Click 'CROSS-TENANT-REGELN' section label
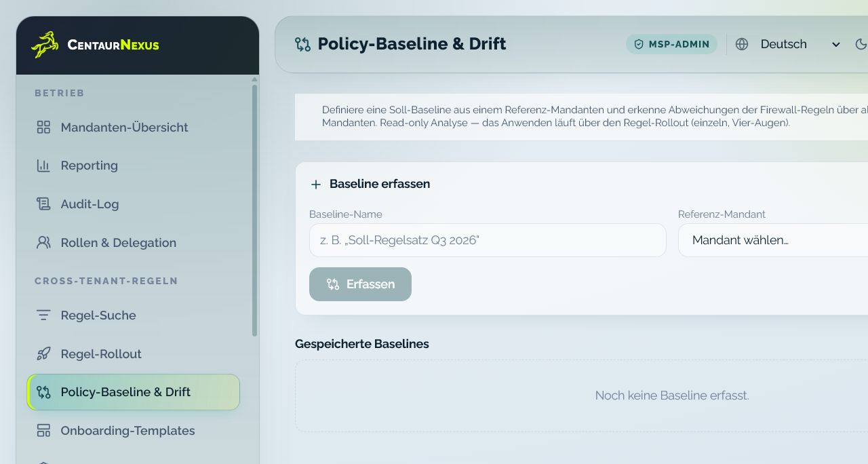 tap(106, 281)
